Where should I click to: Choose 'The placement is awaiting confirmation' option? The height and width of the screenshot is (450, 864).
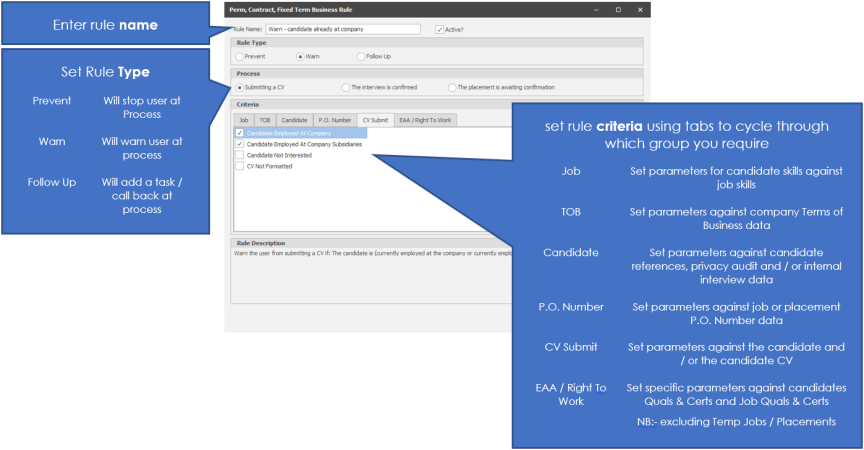click(452, 87)
